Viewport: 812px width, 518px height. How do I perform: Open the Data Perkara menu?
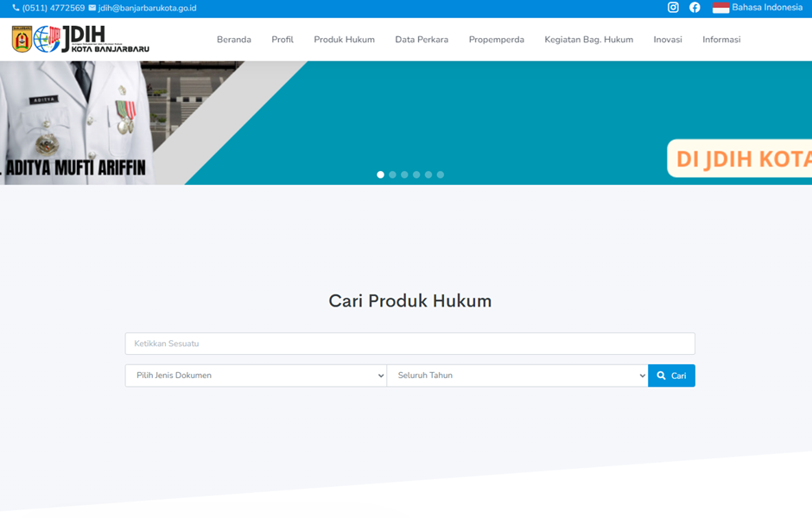pyautogui.click(x=422, y=40)
